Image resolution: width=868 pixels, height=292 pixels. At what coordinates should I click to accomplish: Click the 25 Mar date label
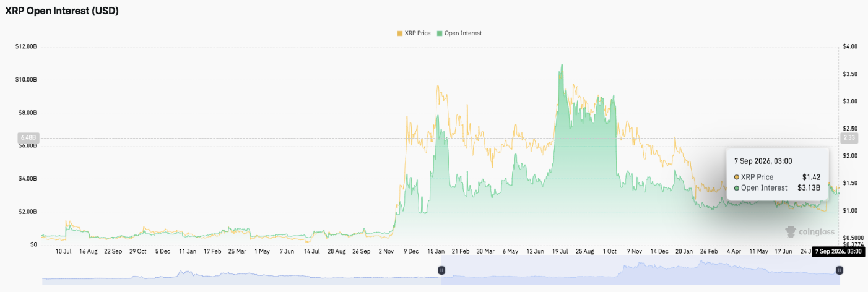[237, 252]
